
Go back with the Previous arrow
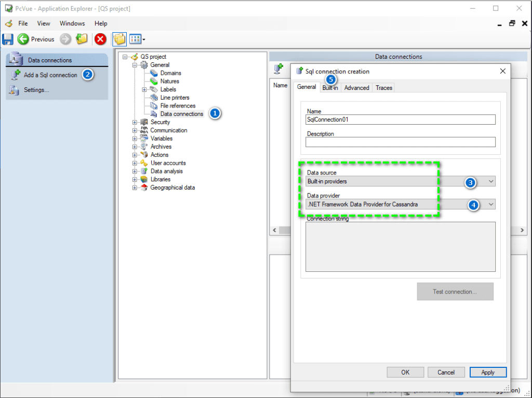(23, 39)
